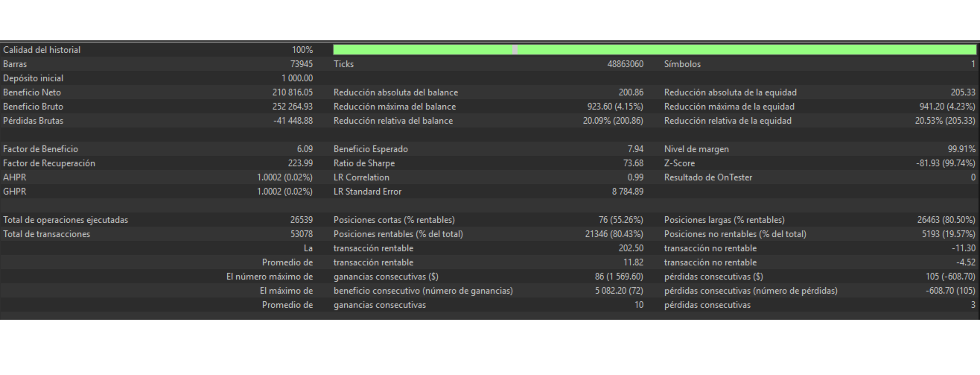The width and height of the screenshot is (980, 375).
Task: Select the Z-Score value -81.93 (99.74%)
Action: [x=944, y=163]
